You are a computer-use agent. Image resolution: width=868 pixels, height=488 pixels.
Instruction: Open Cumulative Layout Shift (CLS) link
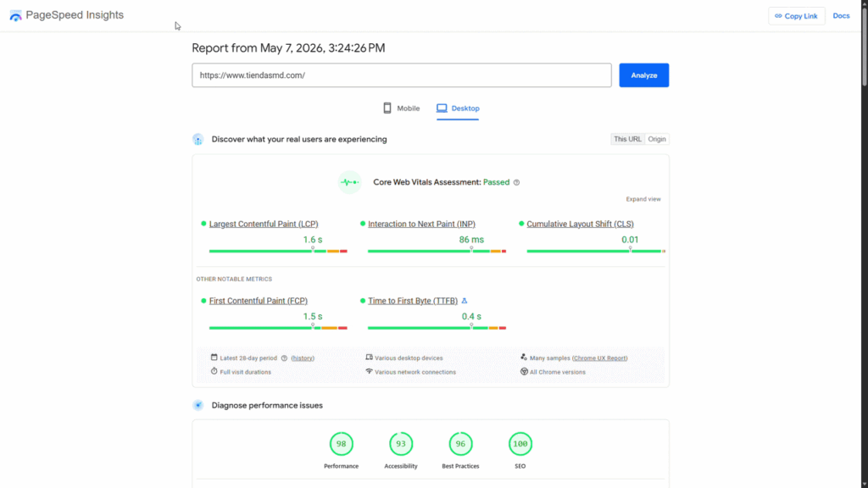pyautogui.click(x=580, y=224)
